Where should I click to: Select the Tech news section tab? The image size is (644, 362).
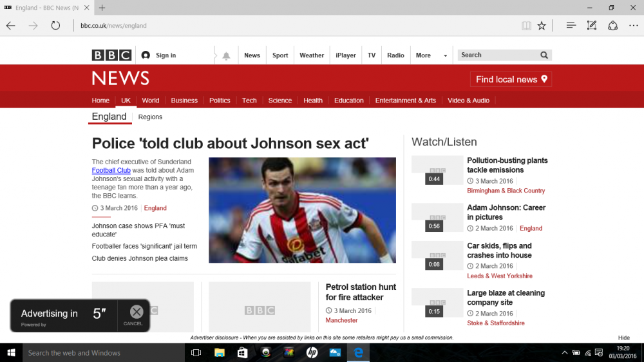[x=249, y=100]
